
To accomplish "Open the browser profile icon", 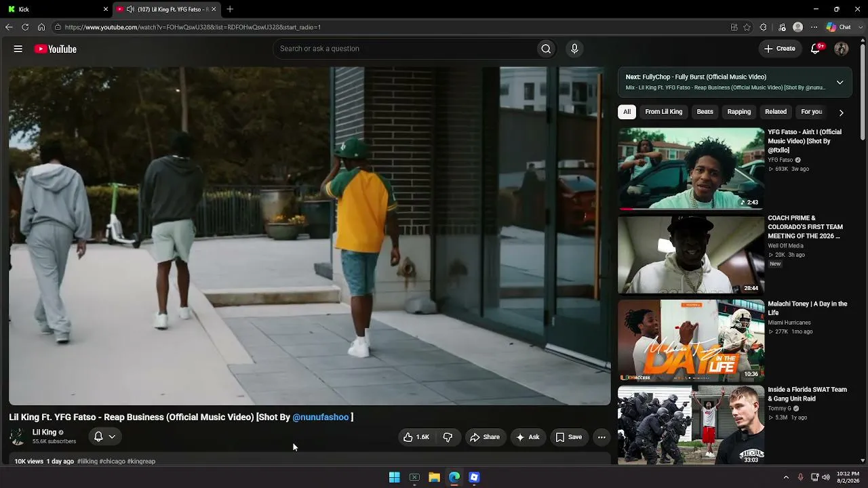I will coord(798,27).
